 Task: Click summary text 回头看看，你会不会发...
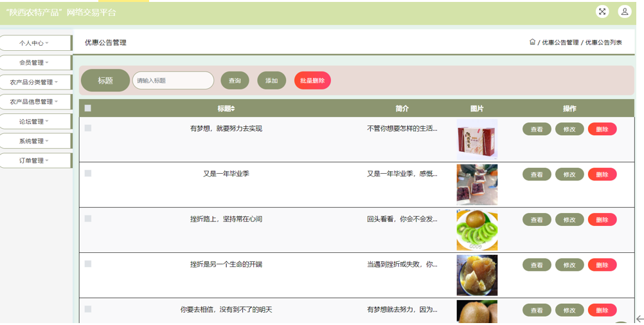pyautogui.click(x=402, y=219)
